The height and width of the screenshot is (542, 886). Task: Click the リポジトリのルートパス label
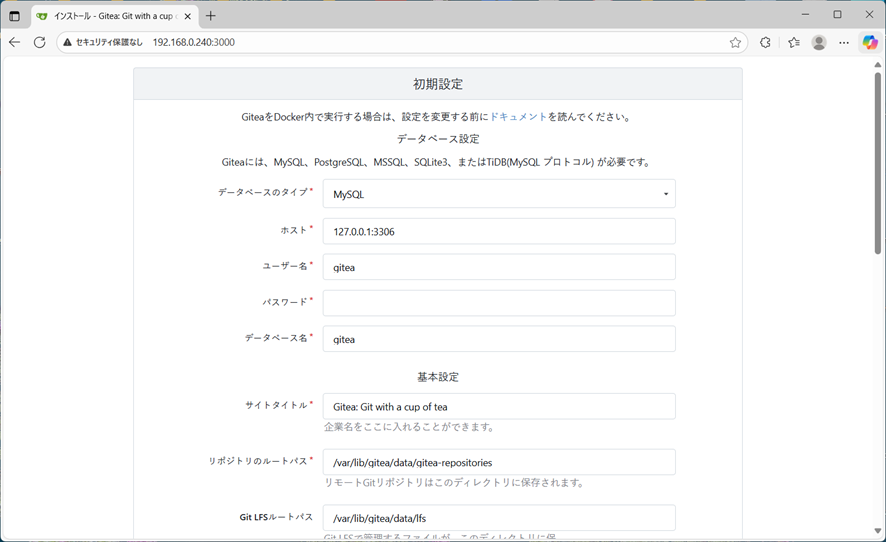[x=258, y=461]
